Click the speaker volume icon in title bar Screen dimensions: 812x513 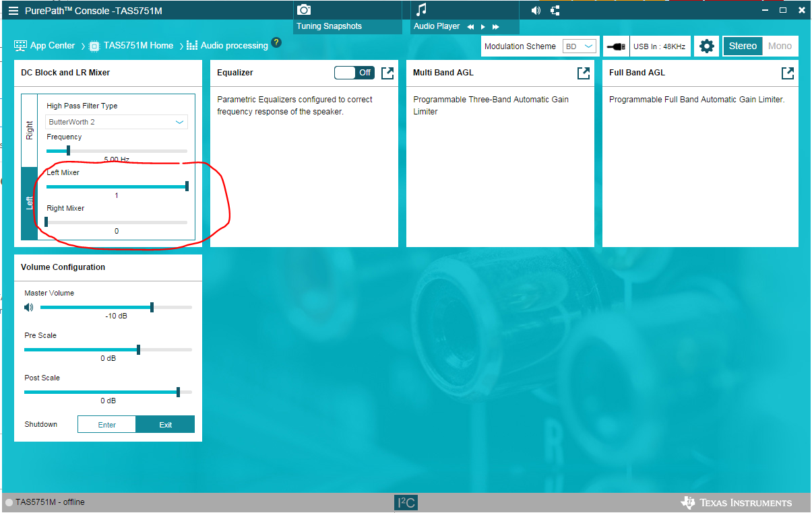pos(536,10)
